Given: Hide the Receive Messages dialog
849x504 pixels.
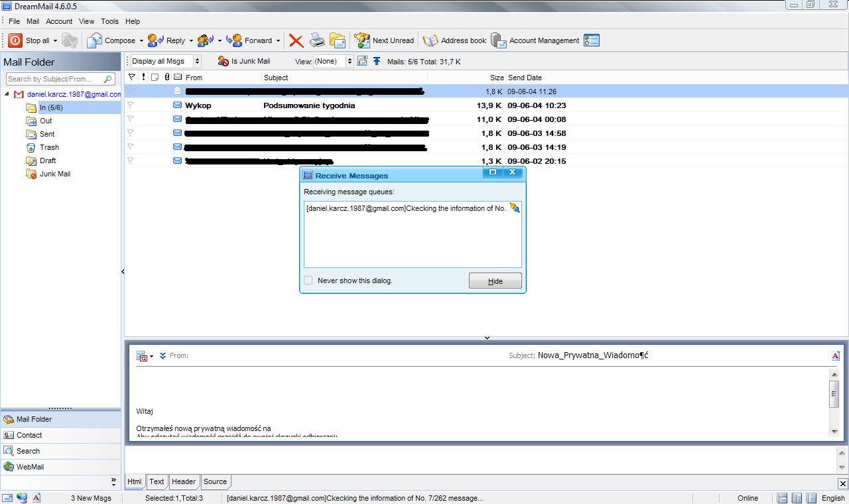Looking at the screenshot, I should (x=495, y=281).
